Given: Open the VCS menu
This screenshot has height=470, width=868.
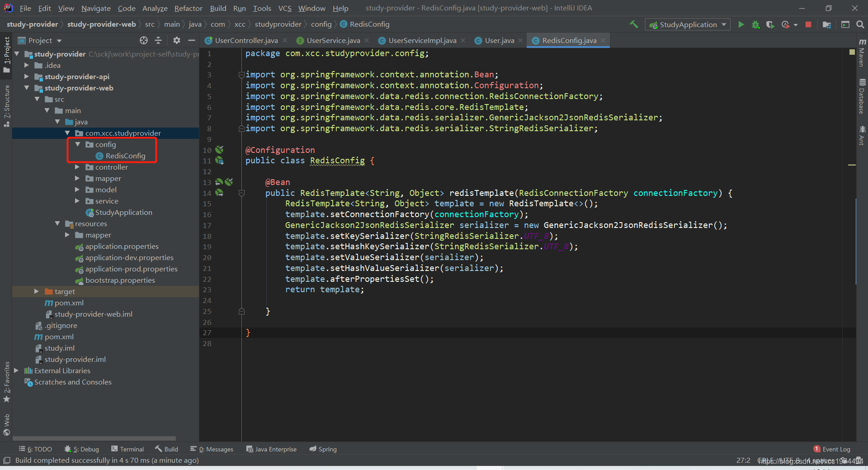Looking at the screenshot, I should coord(285,8).
